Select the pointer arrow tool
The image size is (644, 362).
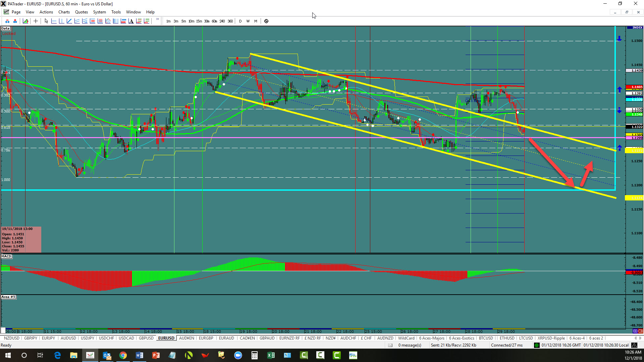point(46,21)
